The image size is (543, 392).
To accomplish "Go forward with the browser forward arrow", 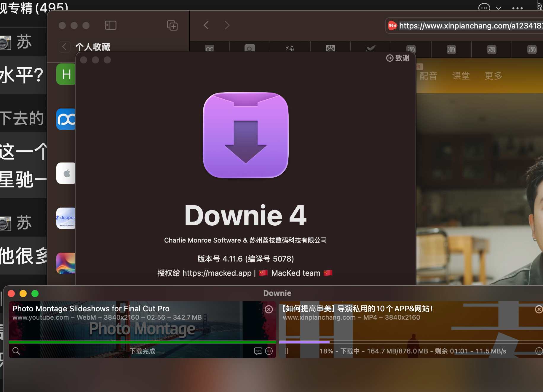I will coord(227,25).
